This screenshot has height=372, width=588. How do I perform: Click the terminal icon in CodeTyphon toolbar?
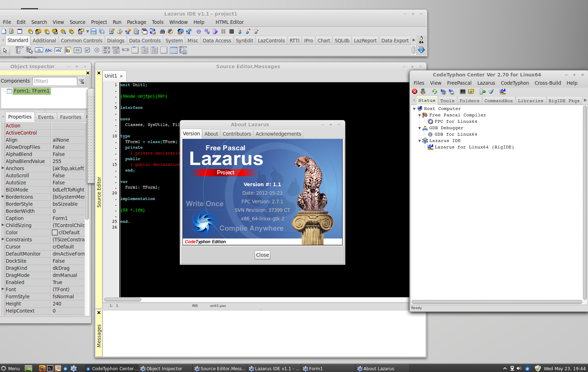462,91
